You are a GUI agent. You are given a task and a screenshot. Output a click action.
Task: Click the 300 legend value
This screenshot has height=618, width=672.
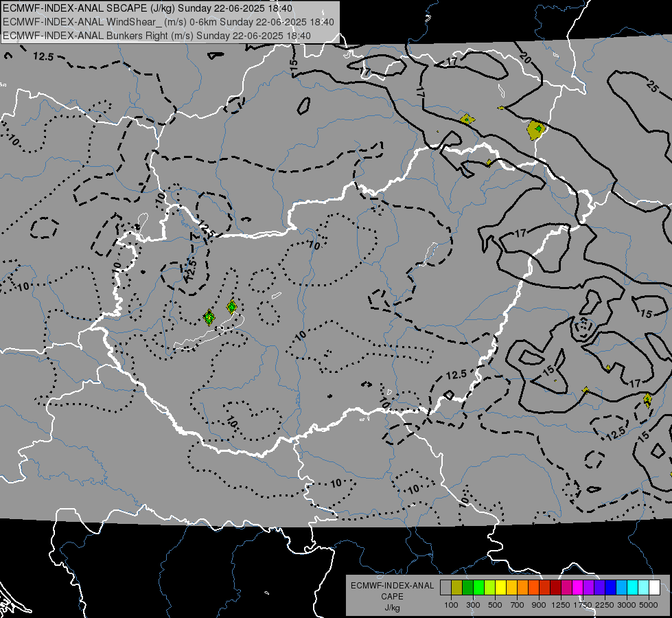coord(473,605)
